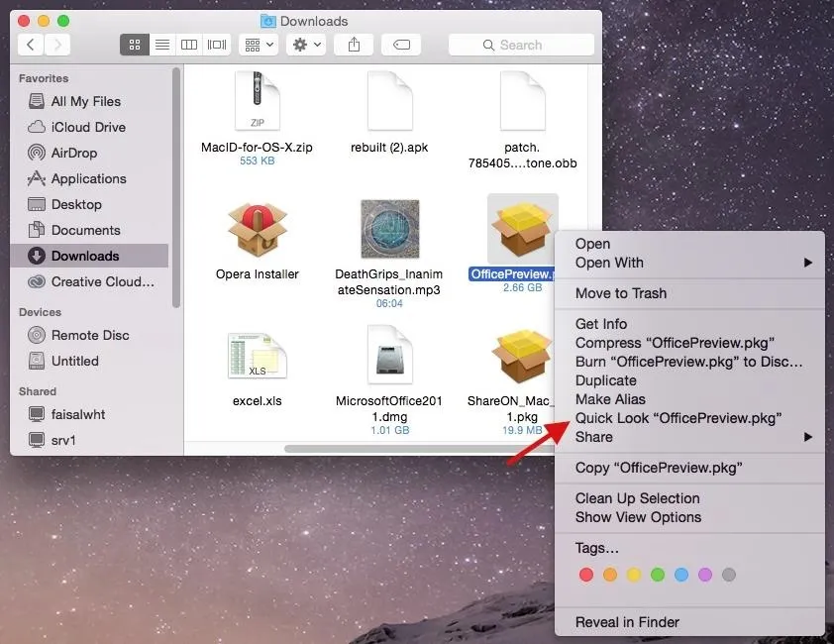The height and width of the screenshot is (644, 834).
Task: Select Downloads in sidebar
Action: click(x=89, y=256)
